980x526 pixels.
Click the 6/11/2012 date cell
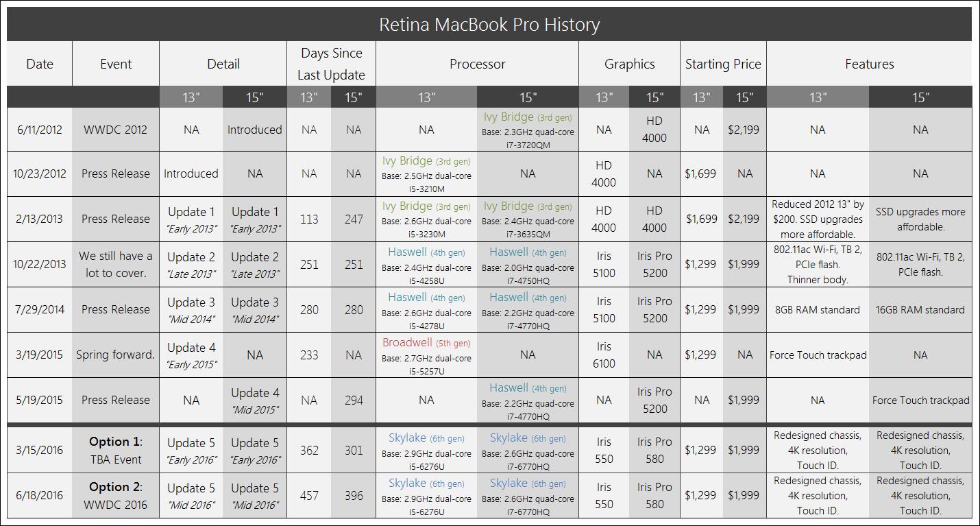(x=39, y=130)
